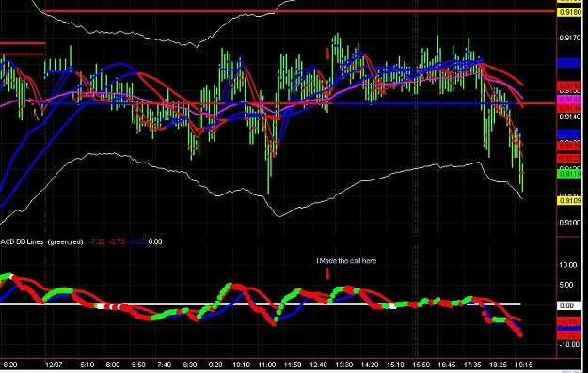Image resolution: width=588 pixels, height=373 pixels.
Task: Select the 19:15 time label
Action: pyautogui.click(x=523, y=365)
